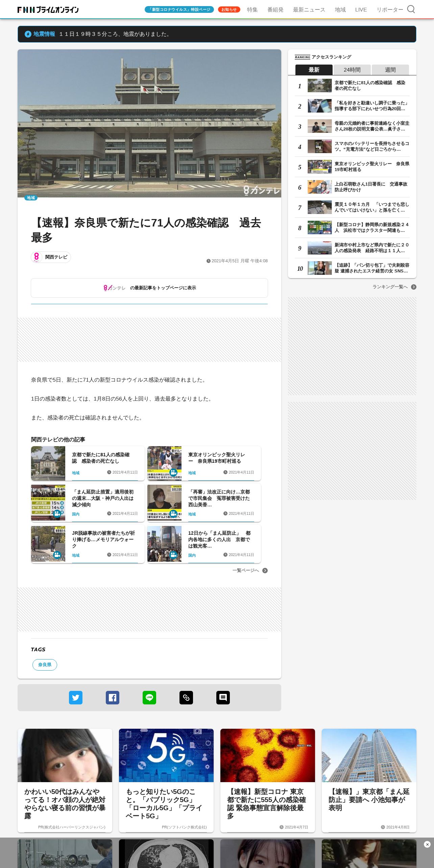Open related card JR脱線事故の被害者たち
This screenshot has height=868, width=434.
(88, 544)
